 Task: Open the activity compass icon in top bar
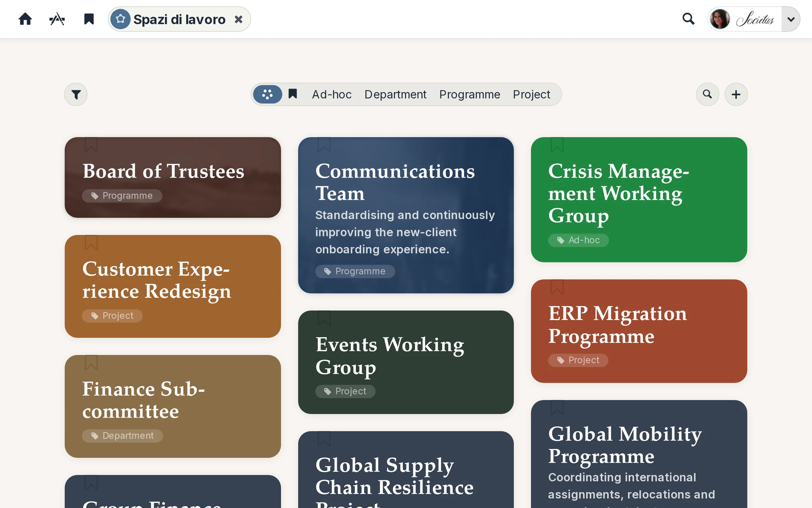coord(57,19)
